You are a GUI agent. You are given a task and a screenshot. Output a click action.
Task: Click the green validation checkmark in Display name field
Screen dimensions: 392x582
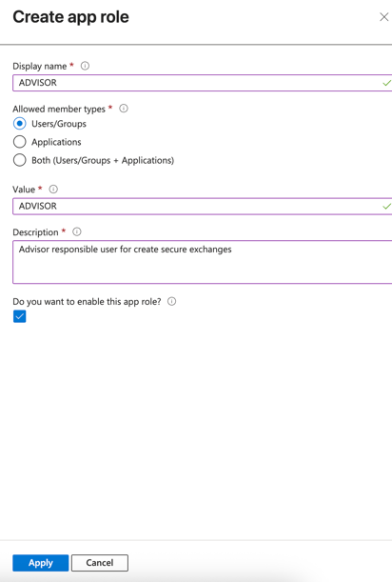(x=387, y=83)
